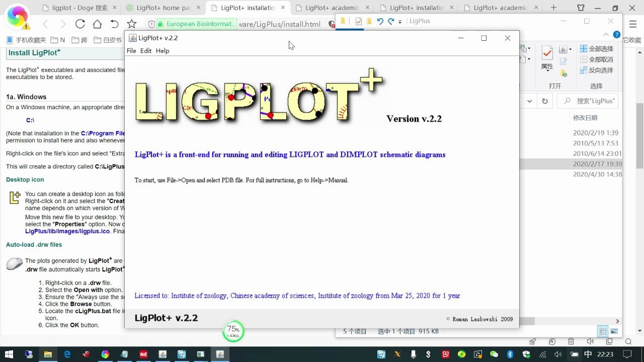Click the edit file icon in Explorer ribbon

(x=563, y=61)
